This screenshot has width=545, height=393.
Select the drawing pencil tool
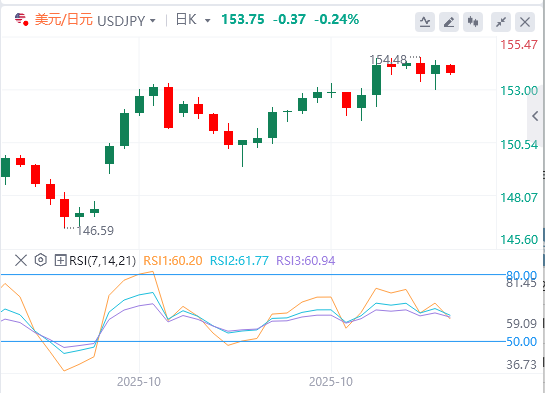pos(449,22)
